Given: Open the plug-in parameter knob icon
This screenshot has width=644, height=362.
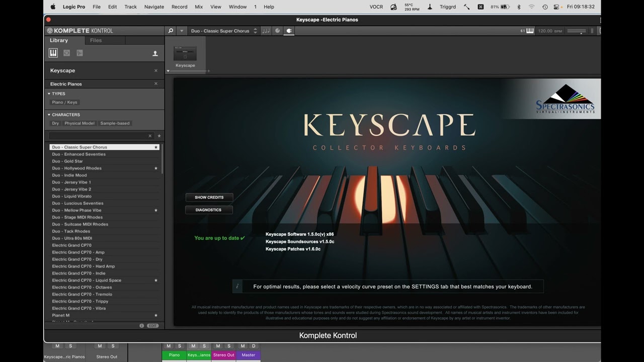Looking at the screenshot, I should click(x=277, y=31).
